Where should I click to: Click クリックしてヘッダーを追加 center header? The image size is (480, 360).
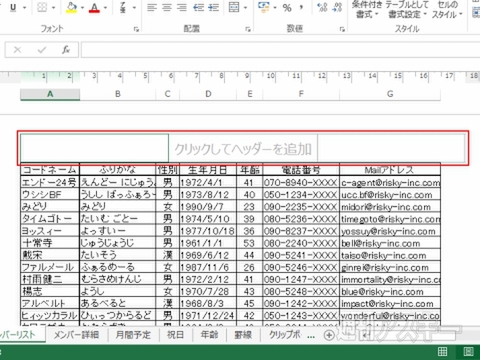pyautogui.click(x=243, y=149)
